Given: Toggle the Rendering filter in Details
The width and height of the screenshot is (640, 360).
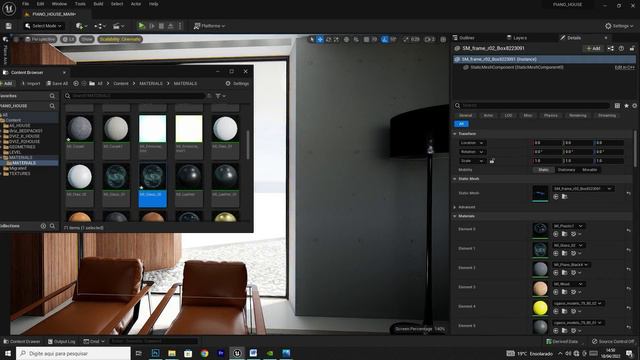Looking at the screenshot, I should [578, 116].
